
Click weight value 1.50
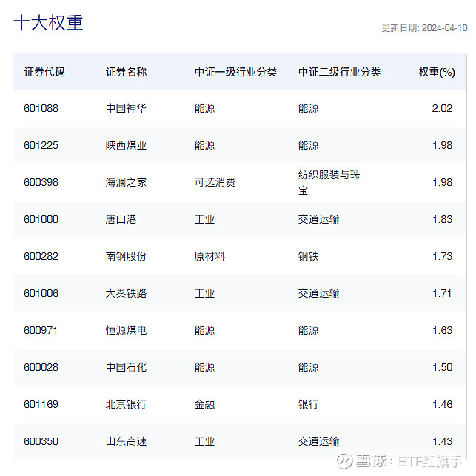[x=442, y=368]
